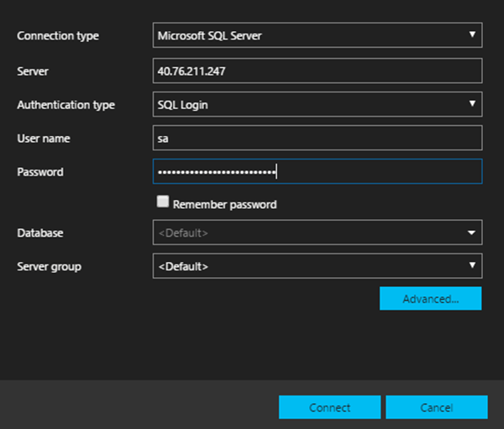This screenshot has height=429, width=504.
Task: Click the Server group label
Action: point(48,266)
